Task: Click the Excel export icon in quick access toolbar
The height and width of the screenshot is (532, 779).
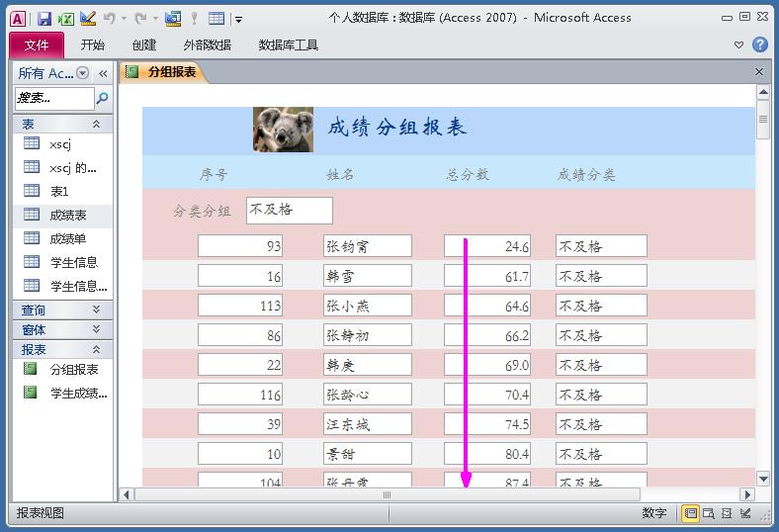Action: click(65, 19)
